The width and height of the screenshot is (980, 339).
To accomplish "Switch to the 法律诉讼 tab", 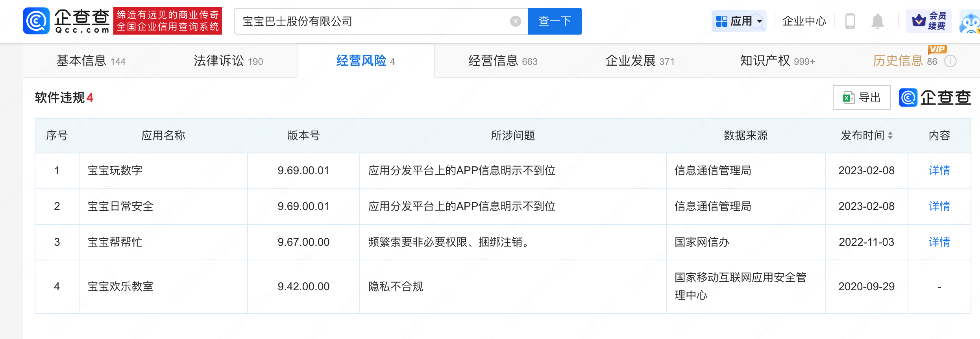I will click(228, 61).
